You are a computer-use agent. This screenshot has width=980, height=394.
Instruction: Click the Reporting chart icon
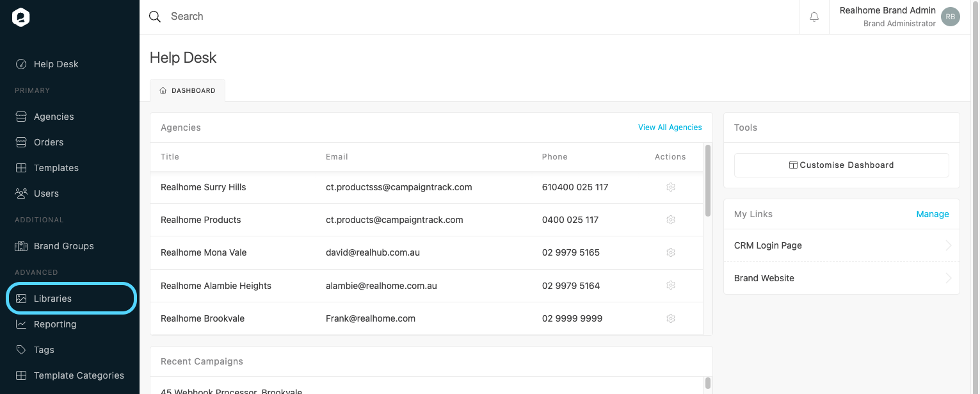point(21,324)
